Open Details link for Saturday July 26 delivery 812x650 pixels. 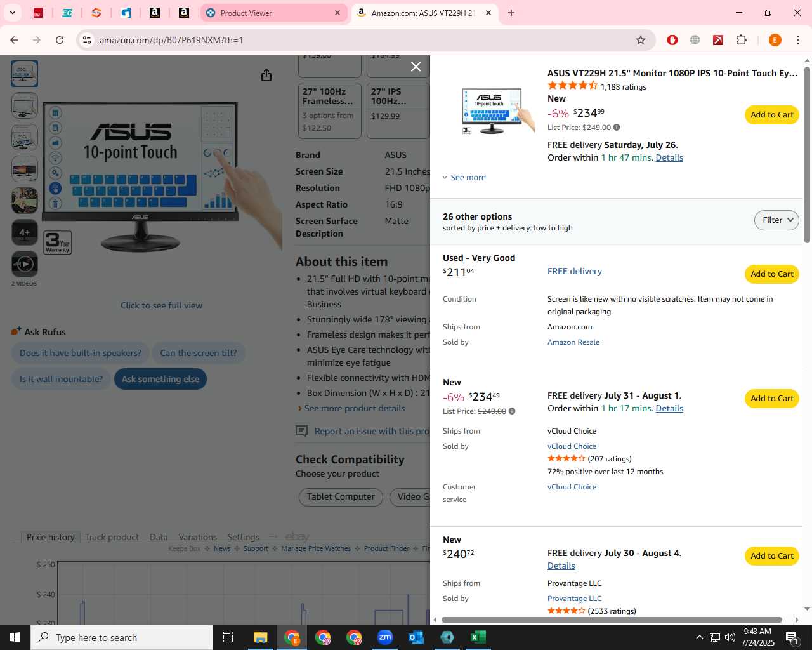tap(669, 157)
